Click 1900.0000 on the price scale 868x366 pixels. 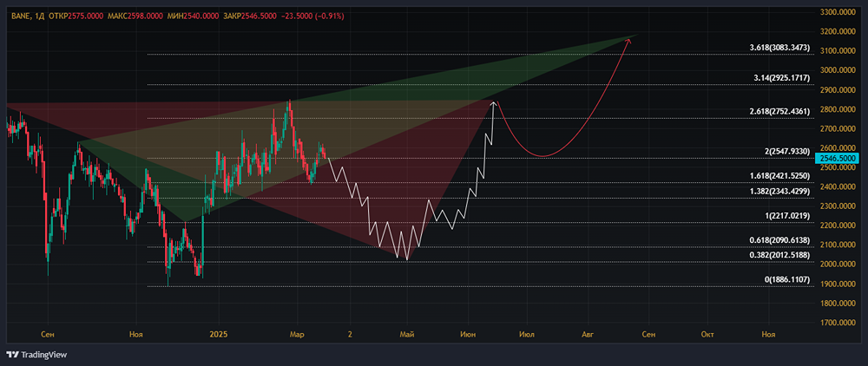838,284
